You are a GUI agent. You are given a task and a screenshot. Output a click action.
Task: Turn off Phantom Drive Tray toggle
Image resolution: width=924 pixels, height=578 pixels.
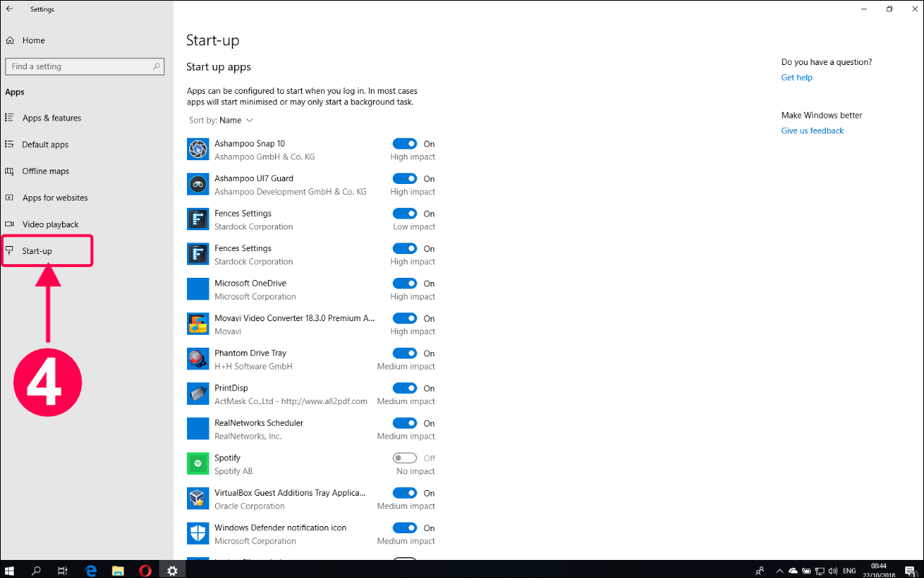[x=405, y=353]
